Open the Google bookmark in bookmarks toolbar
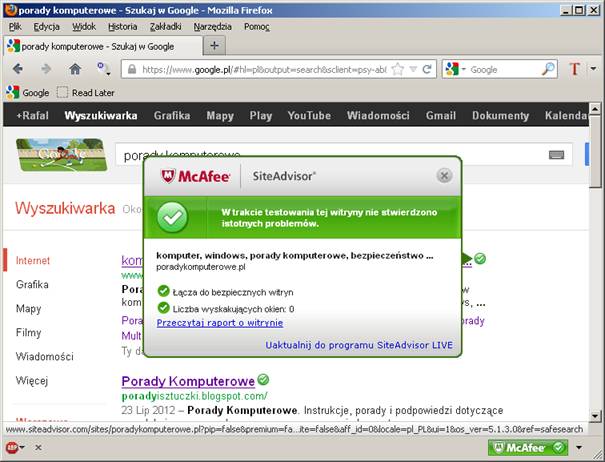The height and width of the screenshot is (462, 605). (28, 93)
